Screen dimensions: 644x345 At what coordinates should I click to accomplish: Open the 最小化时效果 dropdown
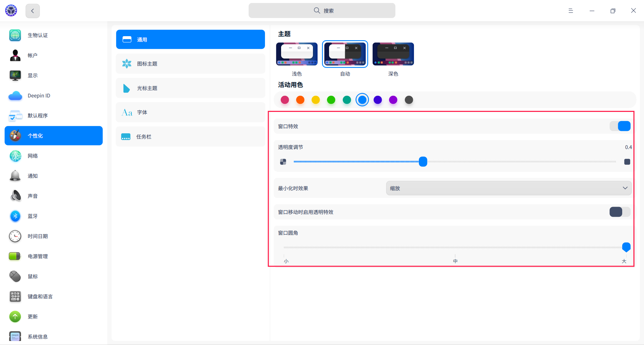pyautogui.click(x=508, y=188)
